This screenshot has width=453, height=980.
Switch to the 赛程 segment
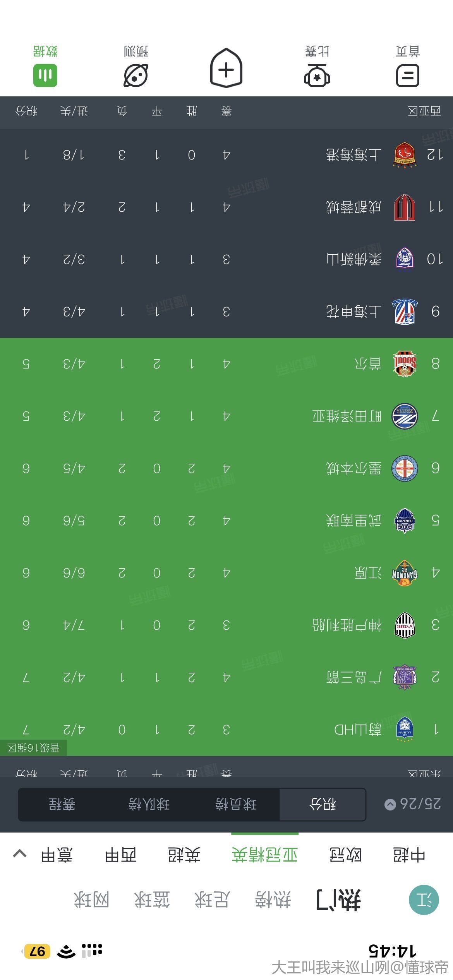(62, 805)
